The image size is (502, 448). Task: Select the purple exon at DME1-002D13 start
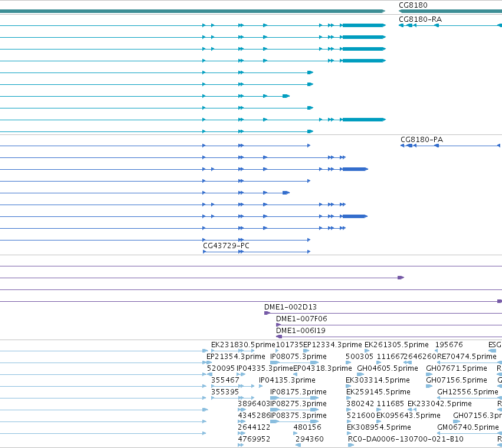(267, 313)
